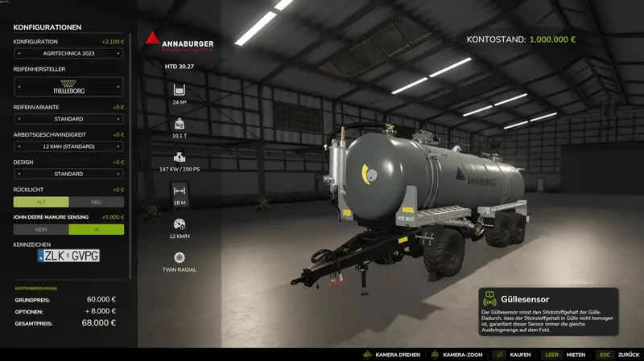
Task: Disable John Deere Manure Sensing with NEIN
Action: click(41, 229)
